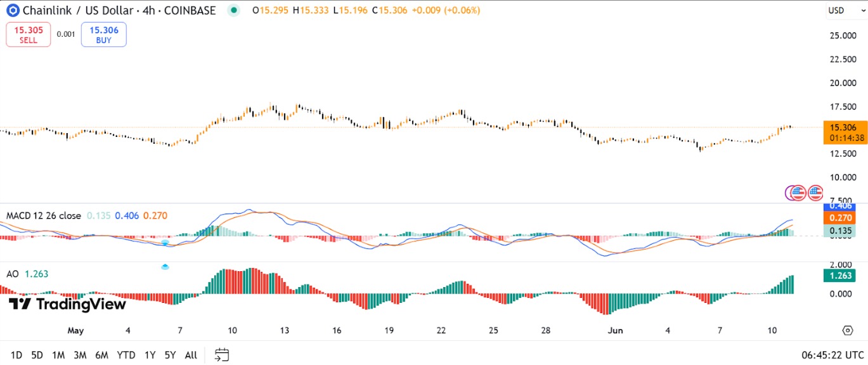This screenshot has height=365, width=868.
Task: Click the Chainlink symbol logo icon
Action: coord(12,10)
